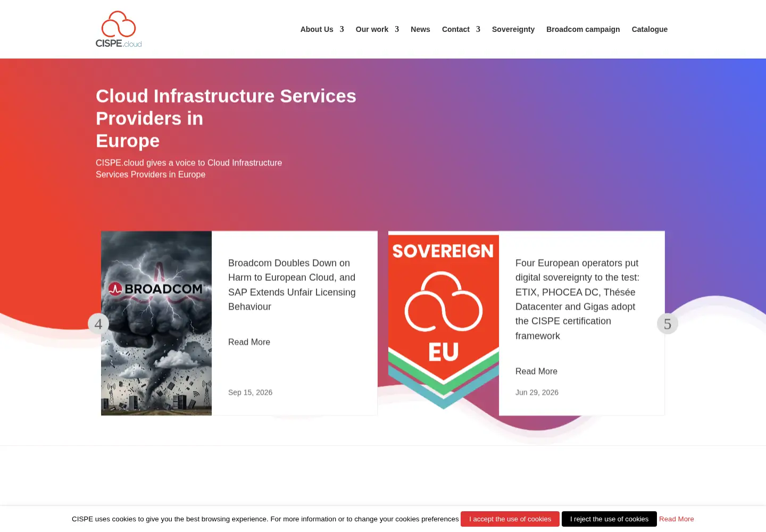Open Broadcom Doubles Down article title
The image size is (766, 532).
(292, 285)
